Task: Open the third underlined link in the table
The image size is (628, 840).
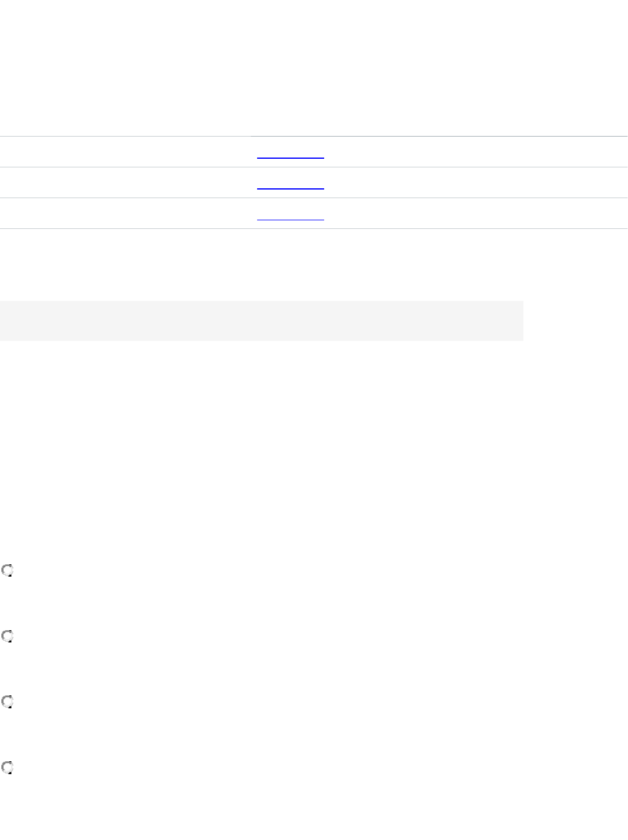Action: [x=290, y=214]
